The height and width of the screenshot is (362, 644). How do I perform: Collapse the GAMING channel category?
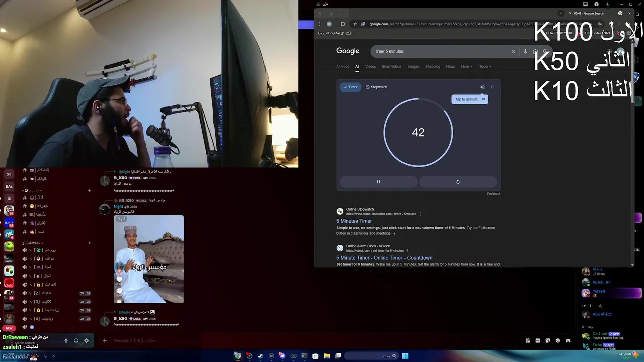pyautogui.click(x=33, y=243)
